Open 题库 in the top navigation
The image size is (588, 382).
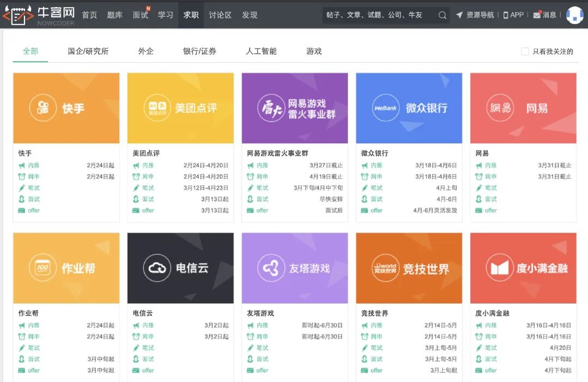tap(115, 15)
